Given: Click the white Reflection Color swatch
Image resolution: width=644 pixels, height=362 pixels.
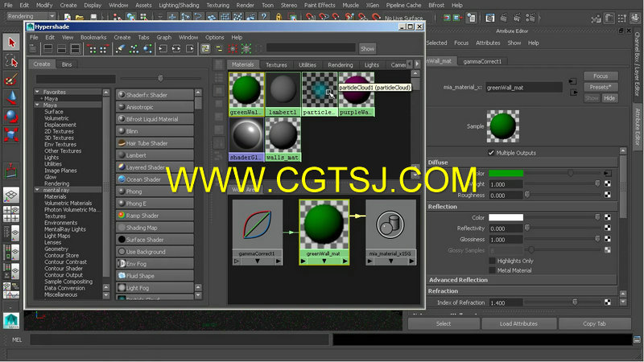Looking at the screenshot, I should (x=506, y=217).
